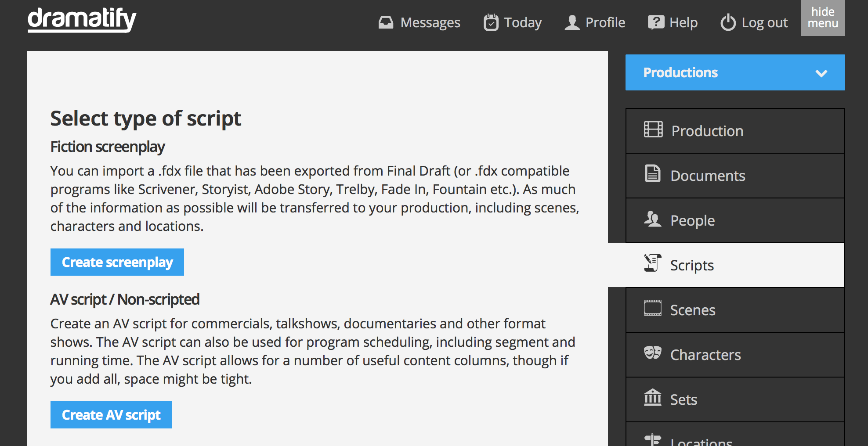Go to the dramatify home logo
Image resolution: width=868 pixels, height=446 pixels.
point(82,20)
